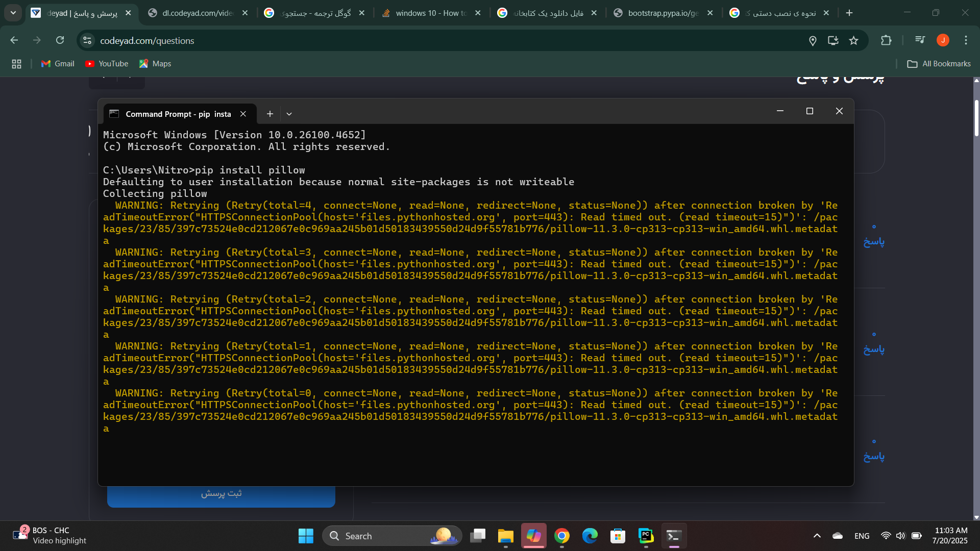Open battery status tray icon
The image size is (980, 551).
click(917, 536)
